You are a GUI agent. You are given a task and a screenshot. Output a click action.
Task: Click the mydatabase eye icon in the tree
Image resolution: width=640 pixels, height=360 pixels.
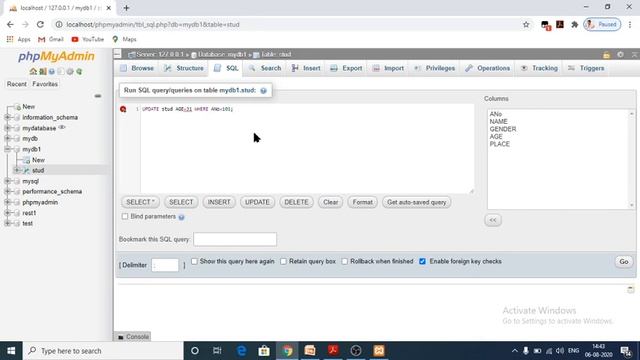[62, 127]
